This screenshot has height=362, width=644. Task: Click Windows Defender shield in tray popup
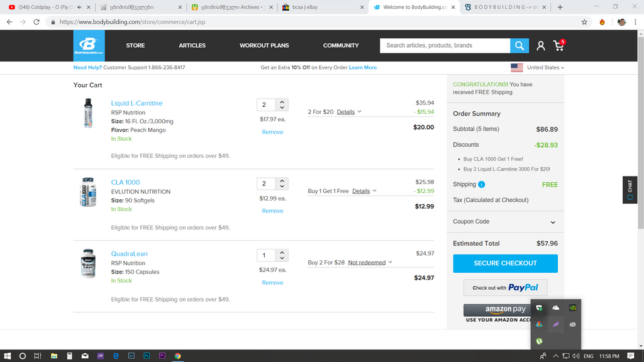pos(539,308)
